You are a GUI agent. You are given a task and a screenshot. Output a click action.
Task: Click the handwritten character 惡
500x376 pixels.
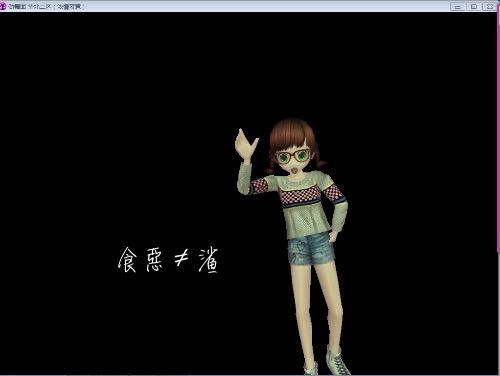point(155,260)
